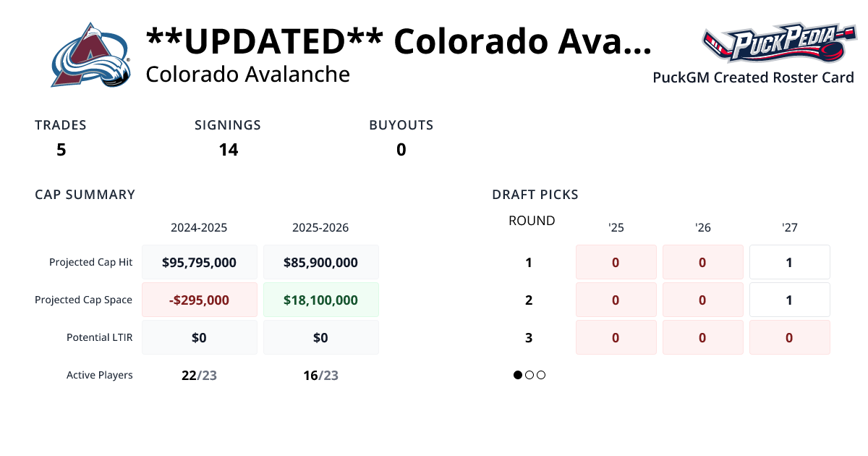Click the Projected Cap Hit value $95,795,000
Screen dimensions: 868x456
(x=200, y=261)
